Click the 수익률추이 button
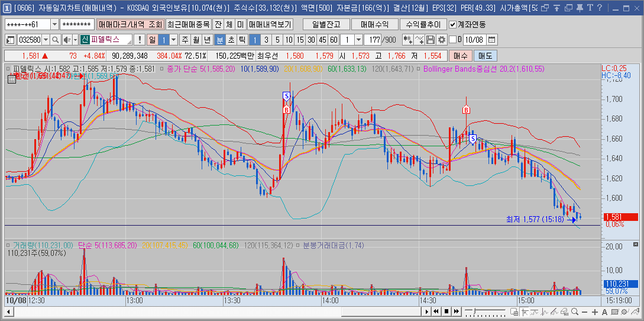Image resolution: width=644 pixels, height=321 pixels. (x=423, y=24)
